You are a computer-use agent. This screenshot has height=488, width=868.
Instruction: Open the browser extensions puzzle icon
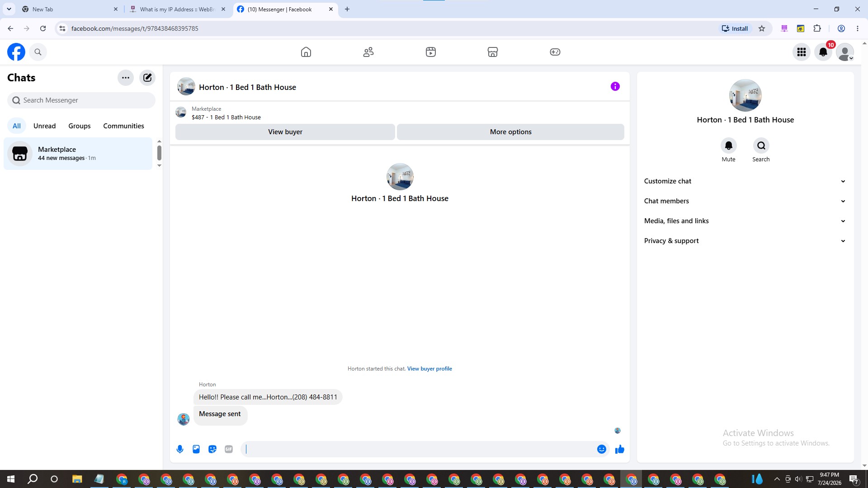[x=817, y=28]
